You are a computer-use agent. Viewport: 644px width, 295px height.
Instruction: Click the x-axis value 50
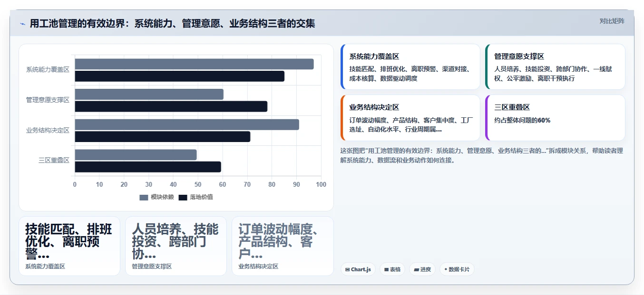tap(198, 185)
